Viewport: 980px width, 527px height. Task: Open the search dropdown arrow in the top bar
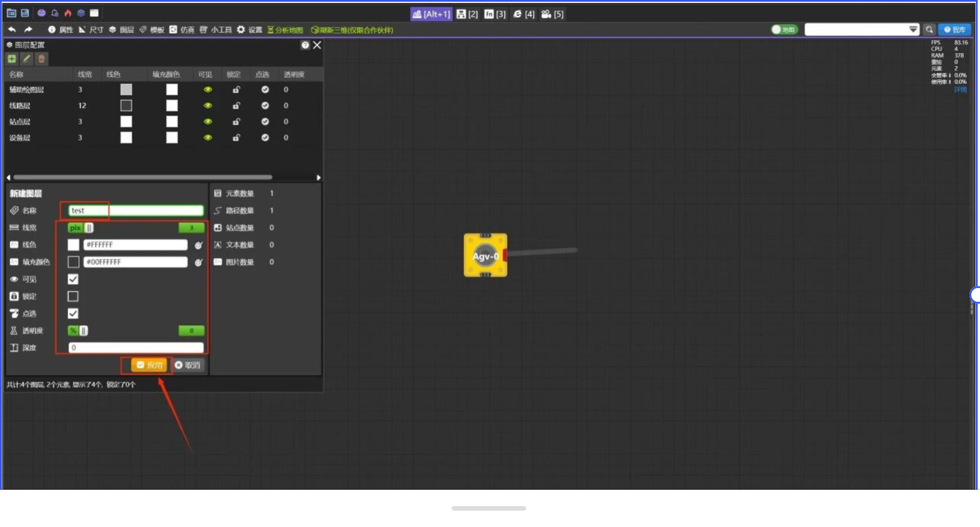point(913,30)
